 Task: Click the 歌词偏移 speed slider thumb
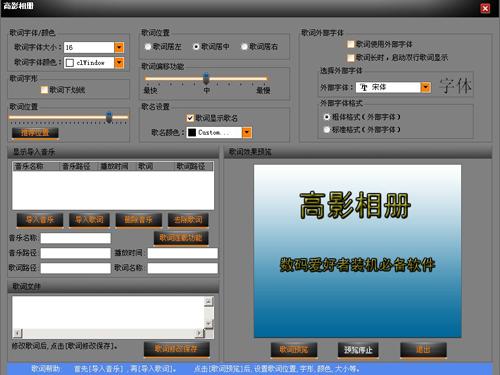click(x=206, y=78)
